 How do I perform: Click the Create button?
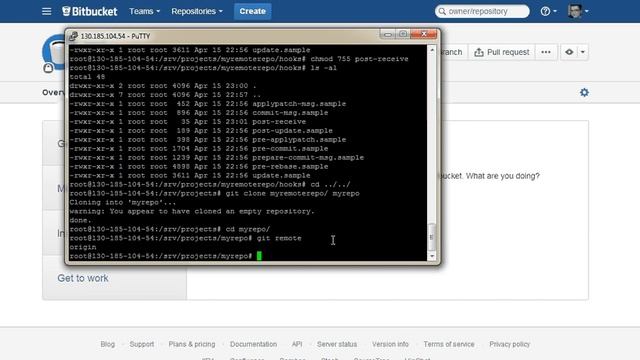tap(252, 11)
